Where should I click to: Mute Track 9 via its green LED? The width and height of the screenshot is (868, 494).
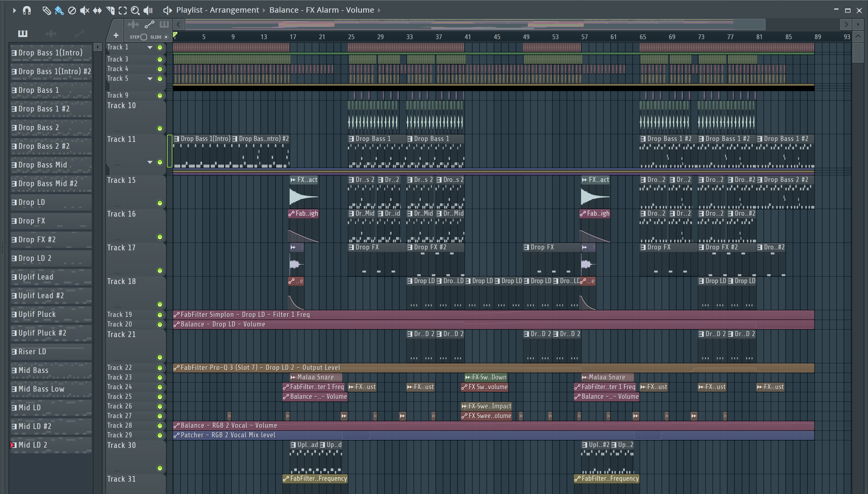coord(159,96)
